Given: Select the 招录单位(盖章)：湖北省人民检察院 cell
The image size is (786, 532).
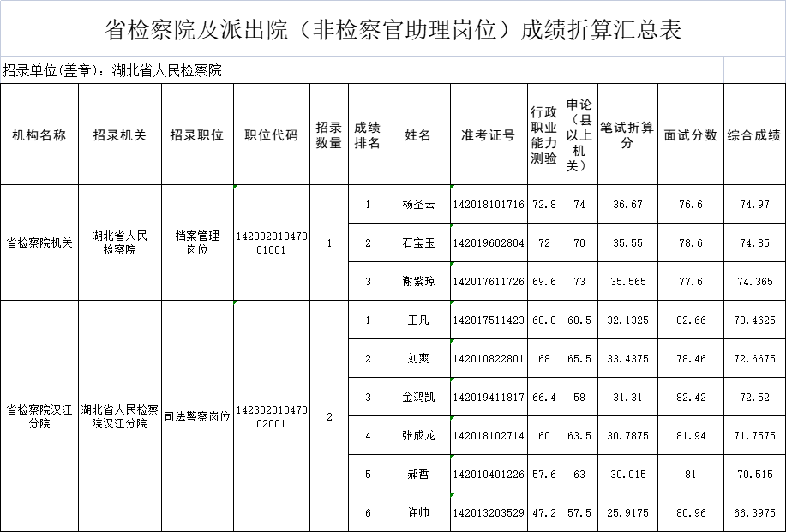Looking at the screenshot, I should pos(362,69).
